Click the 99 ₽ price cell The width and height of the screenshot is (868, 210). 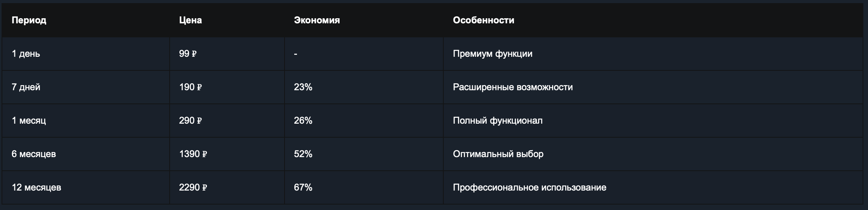point(227,54)
